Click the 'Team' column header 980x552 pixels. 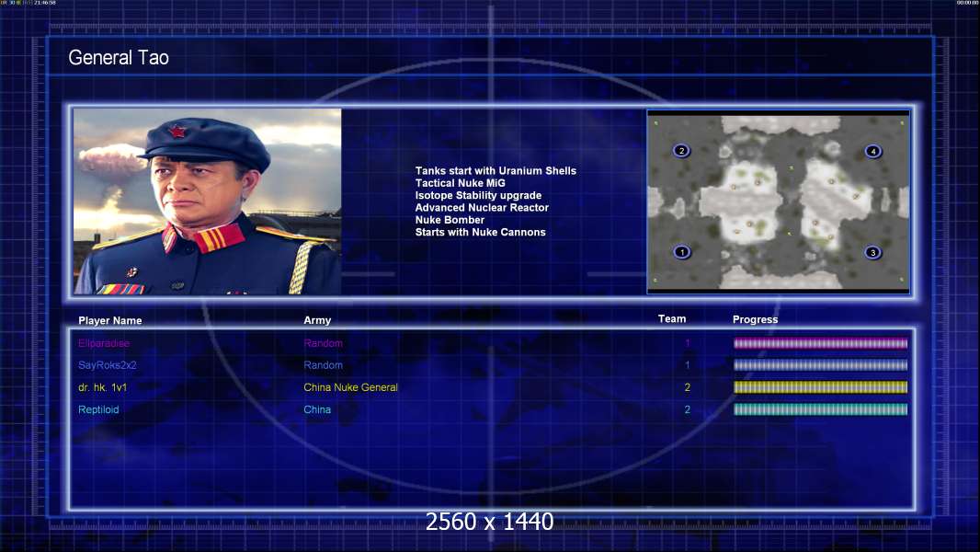coord(672,319)
